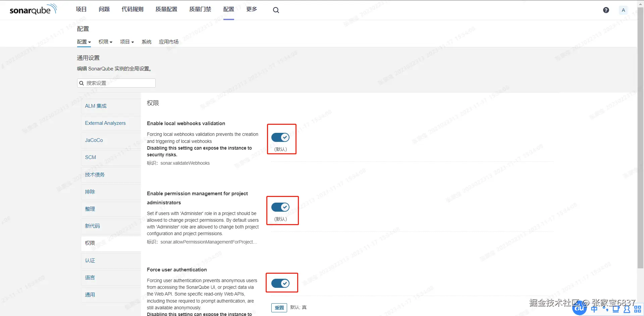Screen dimensions: 644x316
Task: Open 代码规则 in top navigation
Action: (132, 9)
